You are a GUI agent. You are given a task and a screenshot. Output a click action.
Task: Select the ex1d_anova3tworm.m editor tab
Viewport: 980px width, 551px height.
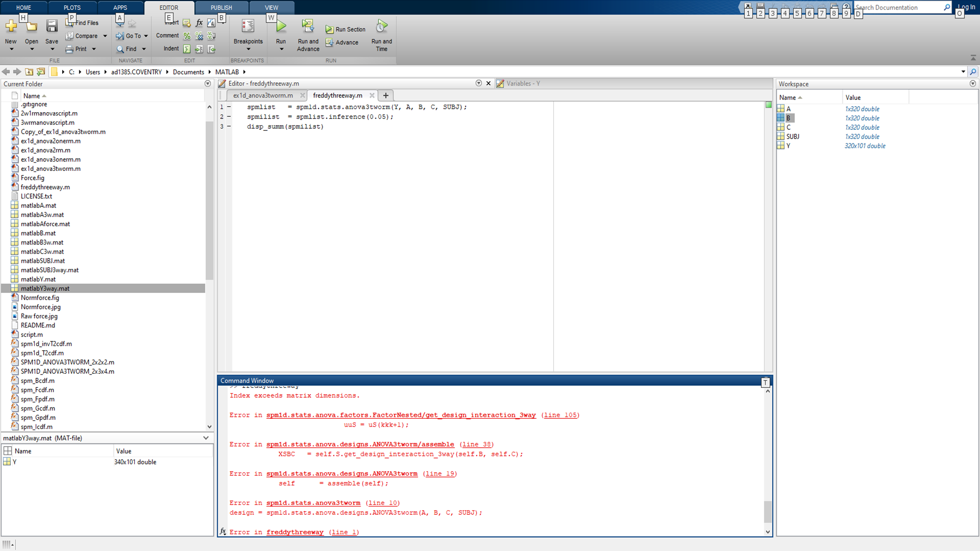click(263, 95)
